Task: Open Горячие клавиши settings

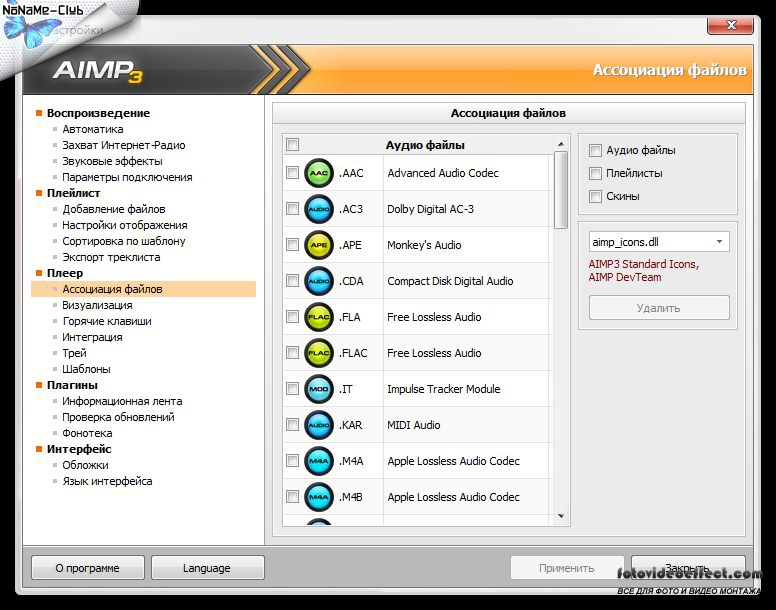Action: coord(107,322)
